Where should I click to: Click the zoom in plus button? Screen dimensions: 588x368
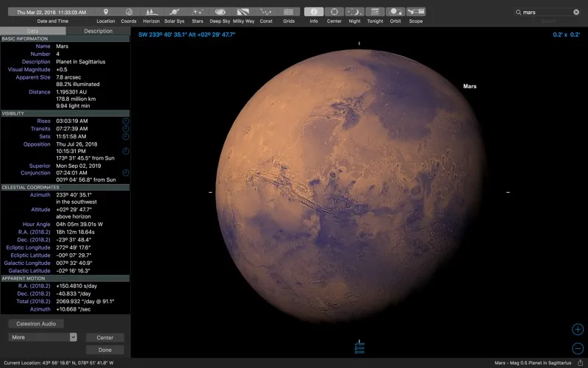click(x=578, y=329)
